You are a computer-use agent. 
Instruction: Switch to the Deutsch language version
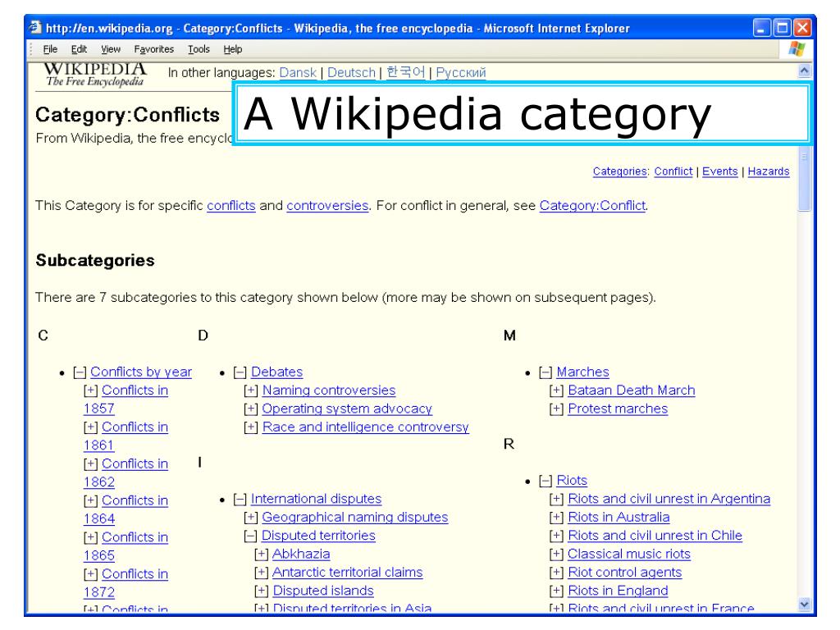351,72
